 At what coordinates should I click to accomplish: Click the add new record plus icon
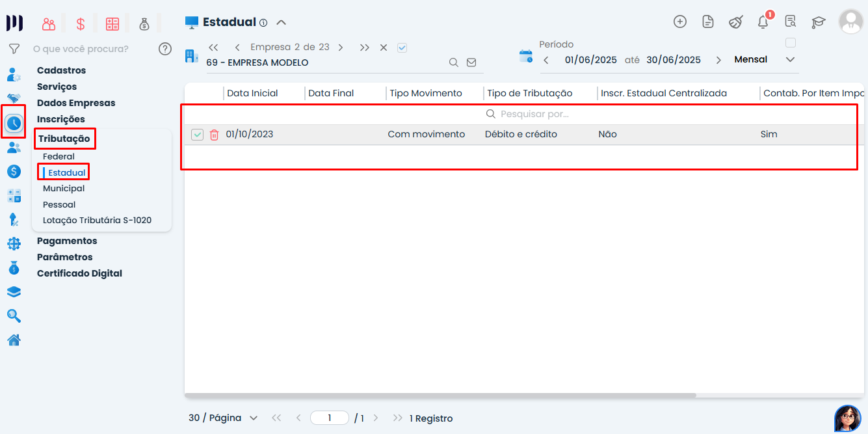point(680,21)
